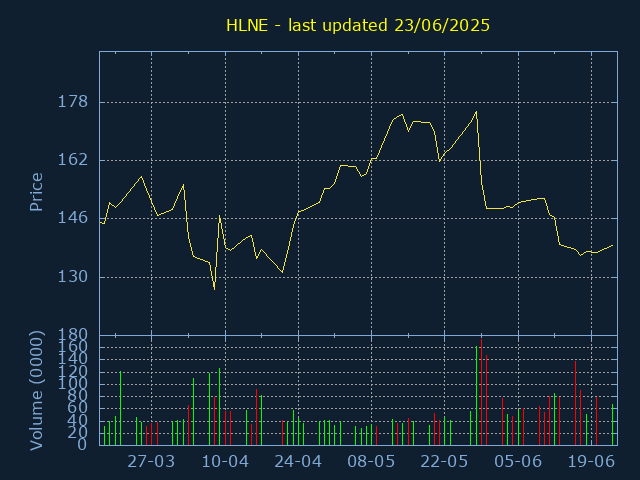Click the price axis label 178
Screen dimensions: 640x480
[x=73, y=102]
